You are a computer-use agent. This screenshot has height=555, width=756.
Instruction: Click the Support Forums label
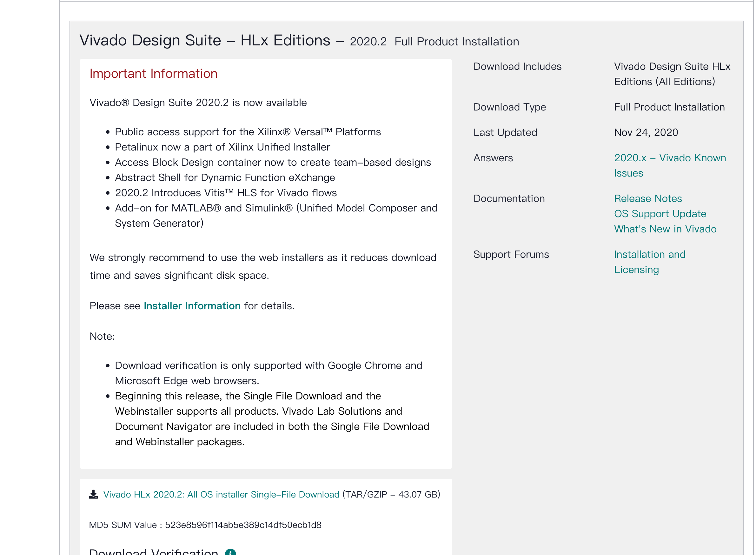[x=511, y=254]
